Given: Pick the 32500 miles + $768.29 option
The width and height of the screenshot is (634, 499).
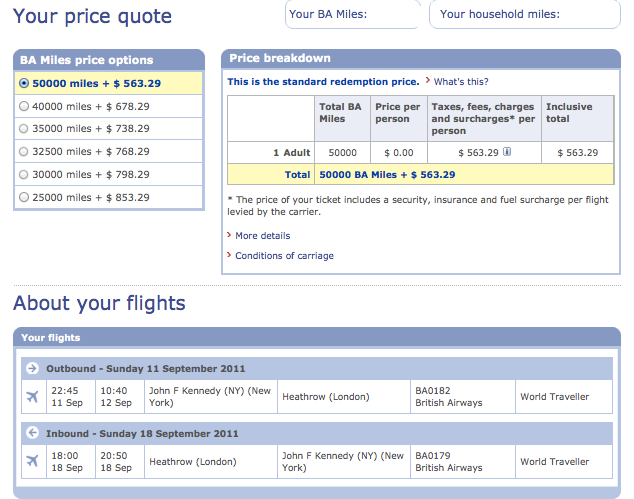Looking at the screenshot, I should (25, 151).
